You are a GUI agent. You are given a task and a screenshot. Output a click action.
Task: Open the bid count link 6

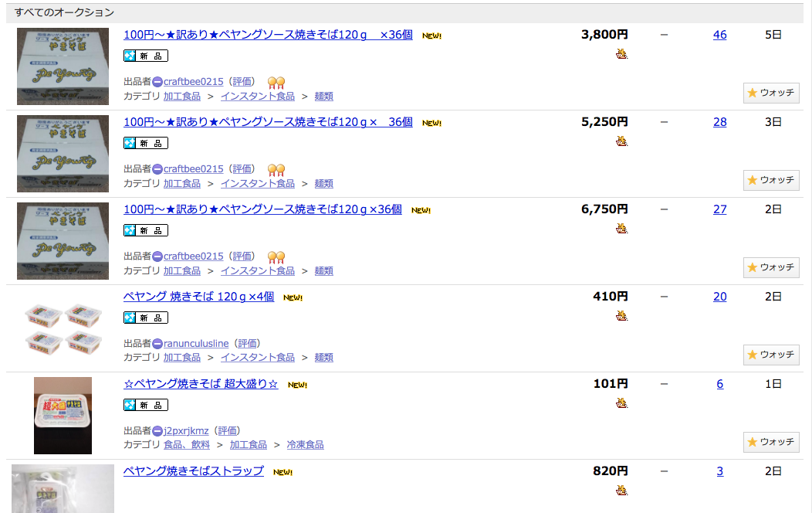(x=720, y=384)
